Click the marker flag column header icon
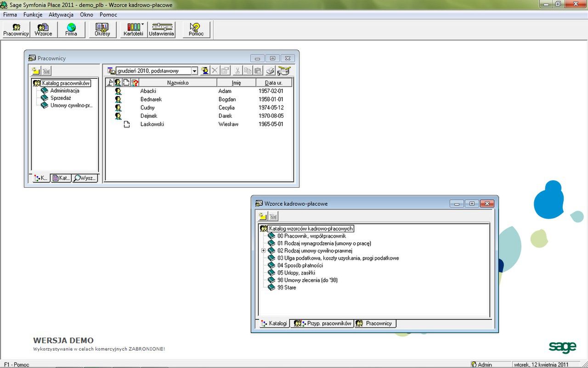 (109, 83)
